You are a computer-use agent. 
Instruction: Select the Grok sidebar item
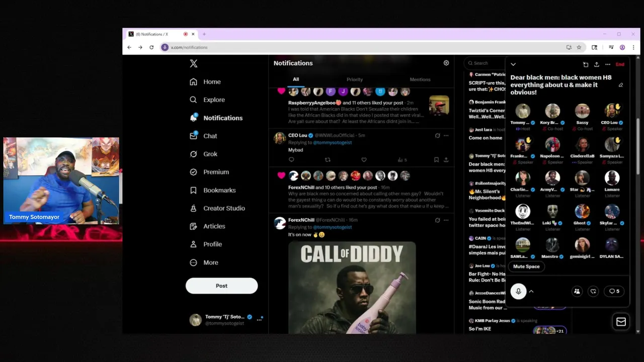[x=204, y=154]
